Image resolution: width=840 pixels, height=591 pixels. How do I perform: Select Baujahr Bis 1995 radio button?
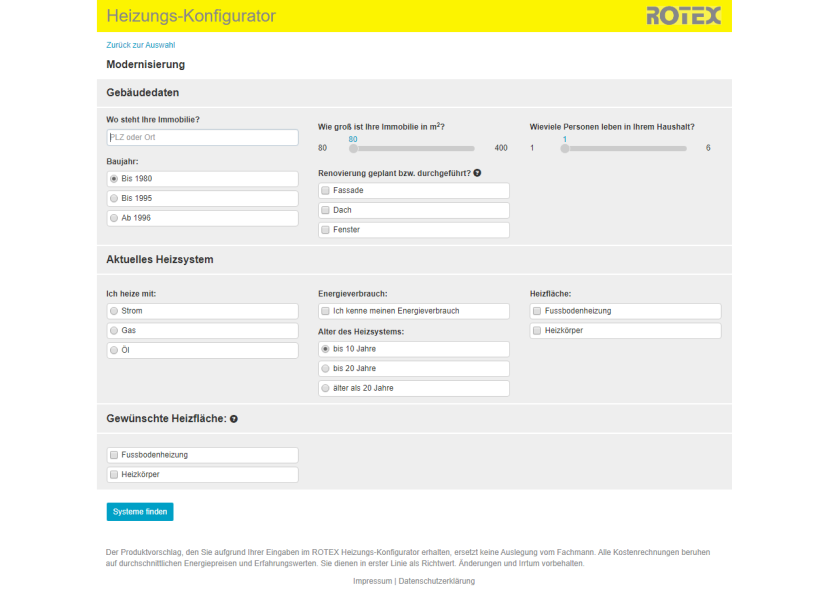coord(114,198)
